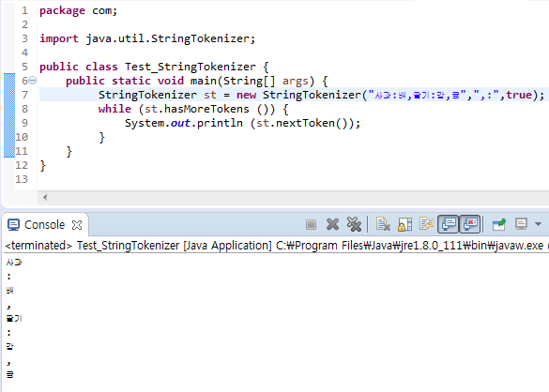Close the Console view tab
The width and height of the screenshot is (549, 392).
pyautogui.click(x=77, y=225)
